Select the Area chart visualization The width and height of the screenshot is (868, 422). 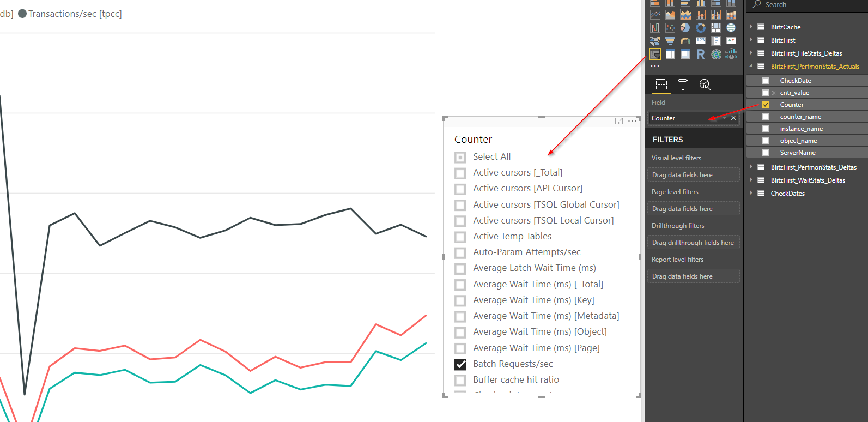pos(670,15)
